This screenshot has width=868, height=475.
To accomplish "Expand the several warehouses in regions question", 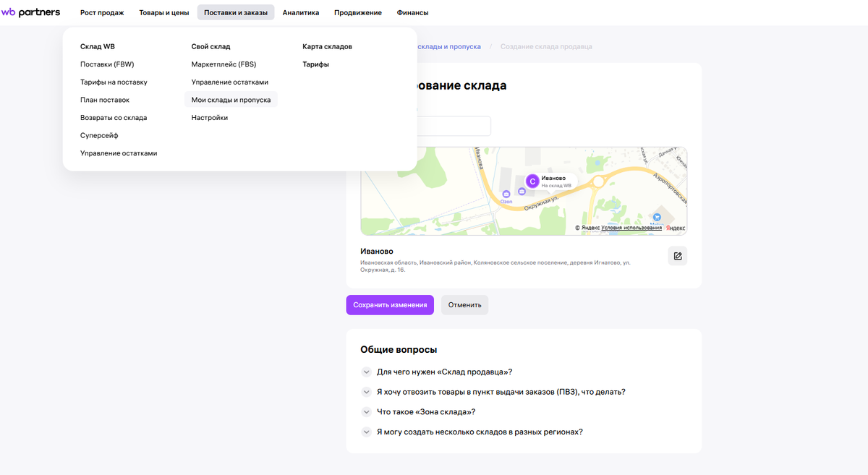I will [x=472, y=432].
